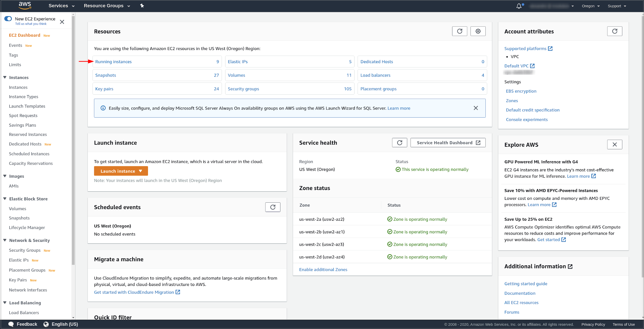The height and width of the screenshot is (329, 644).
Task: Refresh the Service health panel
Action: click(x=399, y=143)
